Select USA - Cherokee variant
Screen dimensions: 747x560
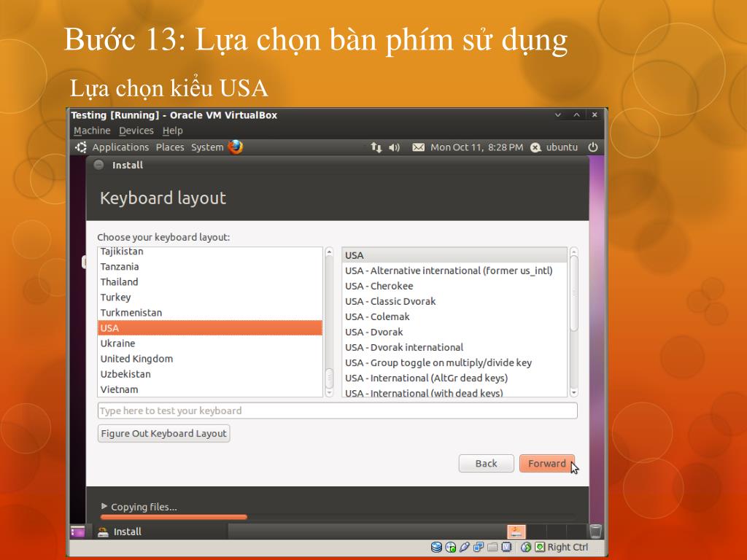click(455, 286)
